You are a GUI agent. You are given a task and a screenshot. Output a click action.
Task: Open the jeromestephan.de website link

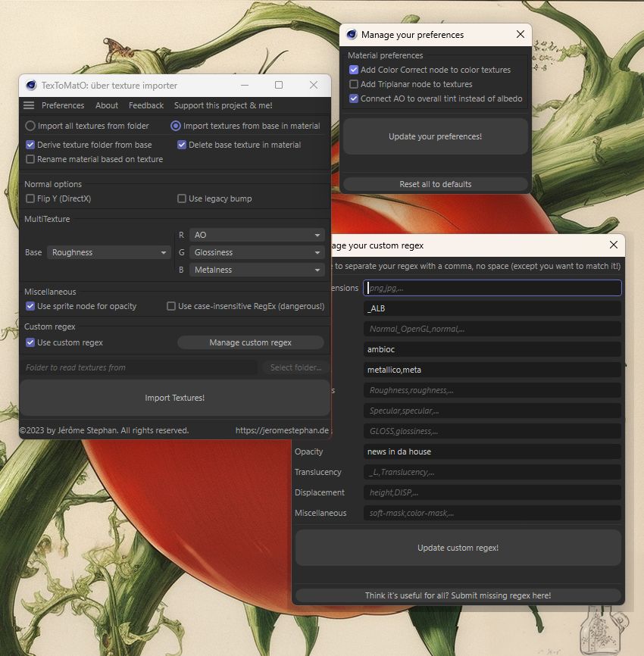pos(282,430)
